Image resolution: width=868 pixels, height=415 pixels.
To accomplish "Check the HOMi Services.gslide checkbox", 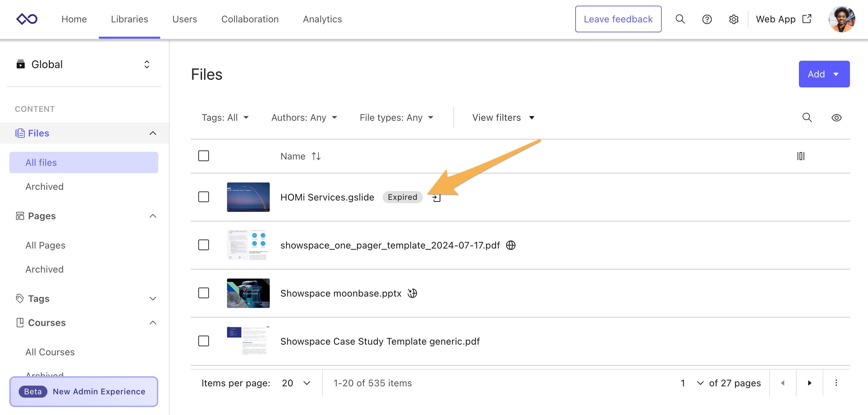I will click(204, 197).
